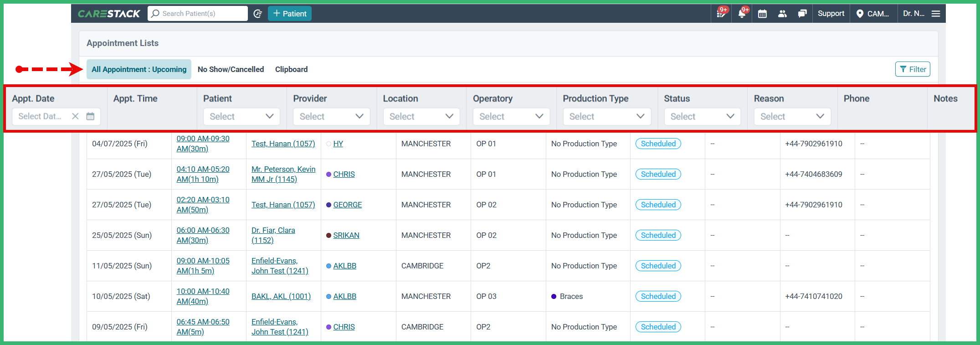Expand the Provider filter dropdown
Screen dimensions: 980x345
[x=332, y=116]
